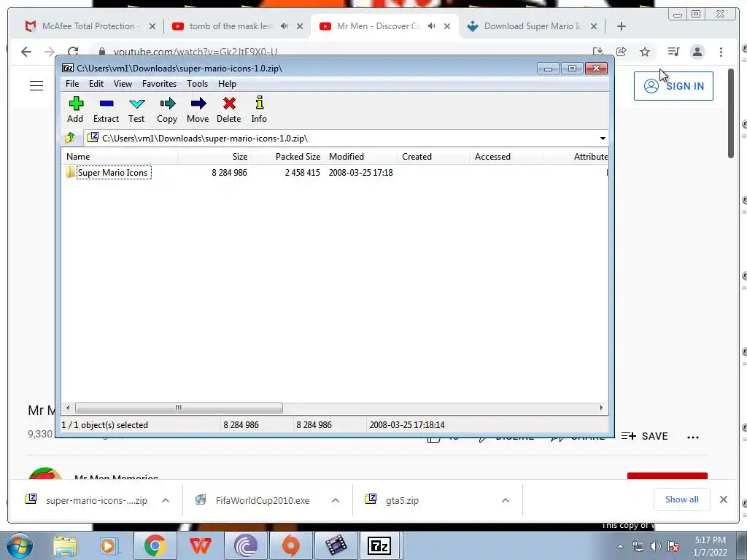Open the Favorites menu in 7-Zip

point(160,84)
